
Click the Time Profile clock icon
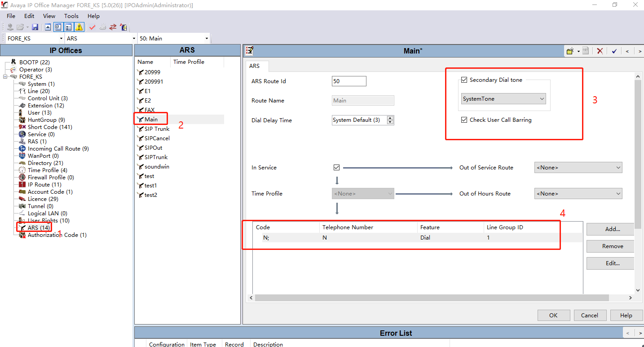[x=22, y=170]
